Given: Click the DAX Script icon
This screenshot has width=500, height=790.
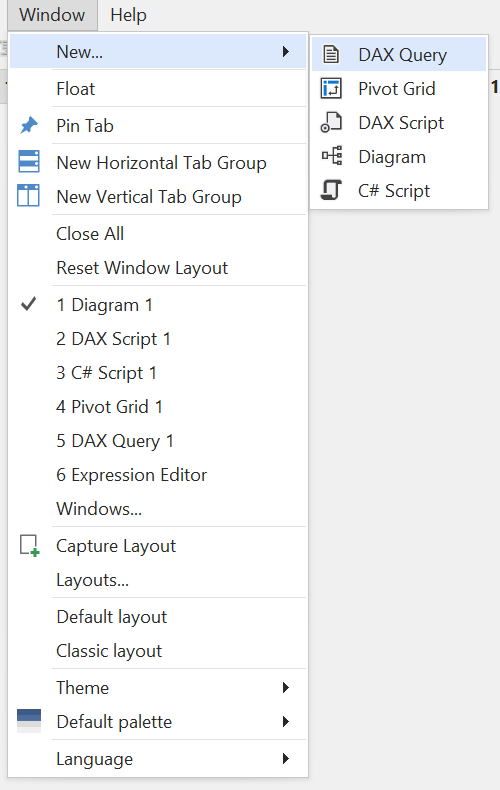Looking at the screenshot, I should click(x=331, y=122).
